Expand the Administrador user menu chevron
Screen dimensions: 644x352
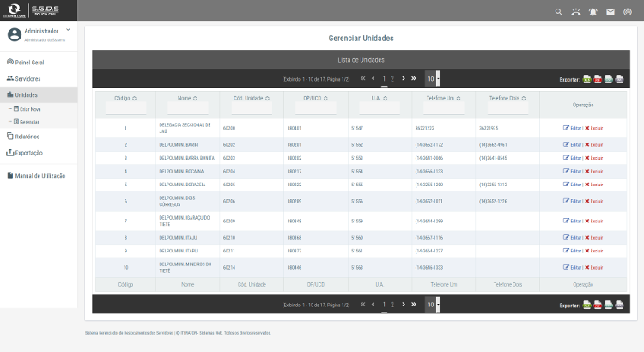point(68,30)
